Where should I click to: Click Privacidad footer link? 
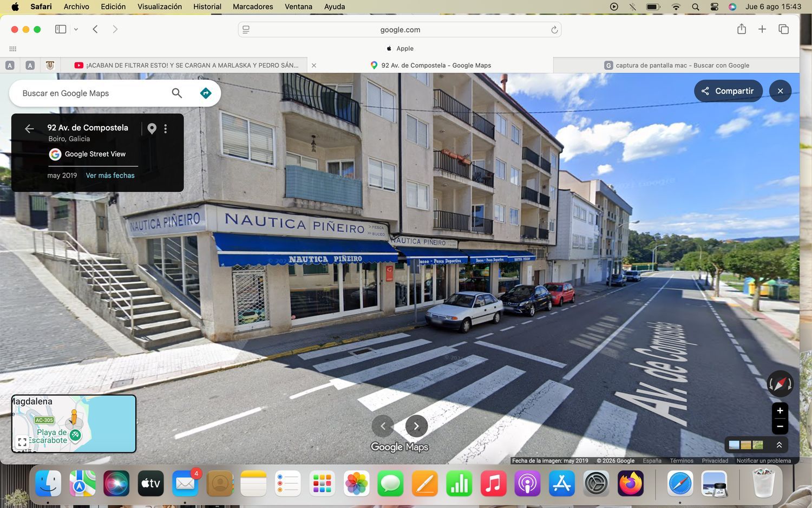715,461
